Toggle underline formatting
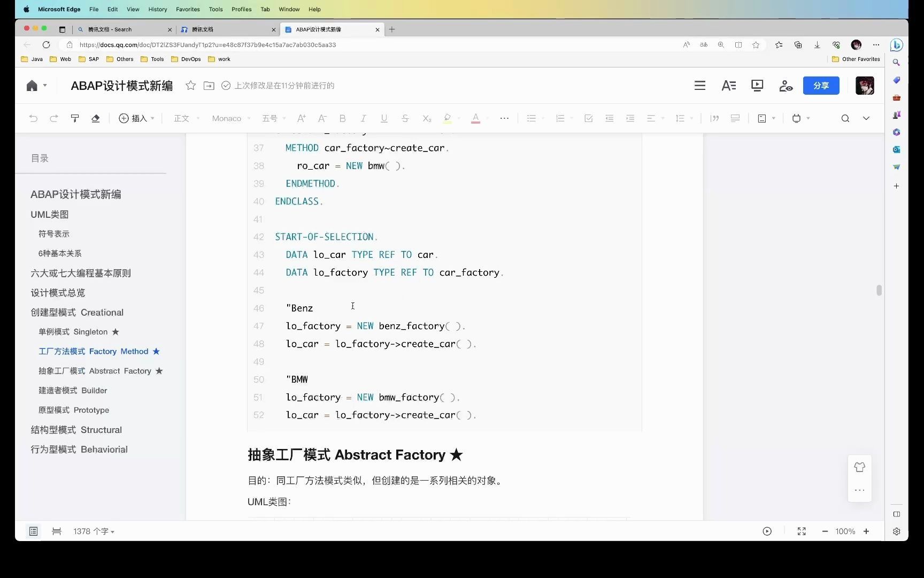This screenshot has height=578, width=924. [x=384, y=118]
